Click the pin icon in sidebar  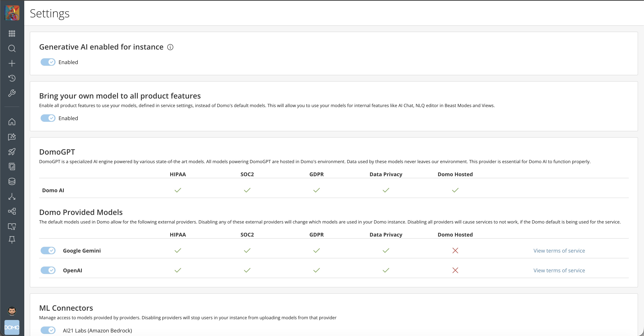pyautogui.click(x=12, y=240)
